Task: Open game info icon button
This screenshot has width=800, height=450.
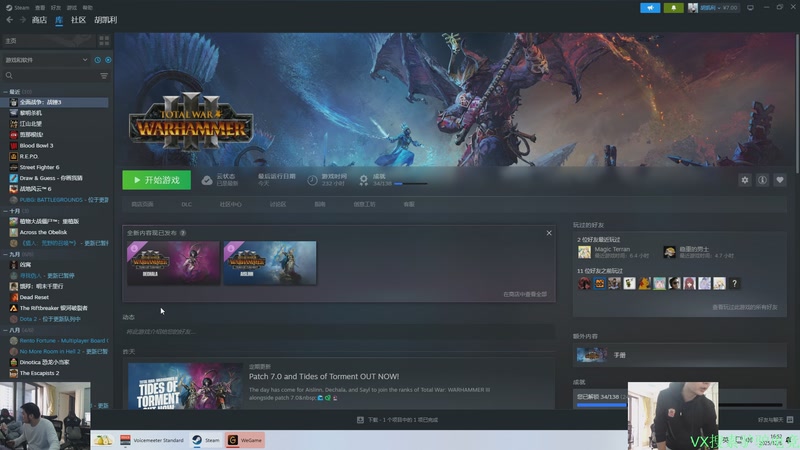Action: click(x=762, y=180)
